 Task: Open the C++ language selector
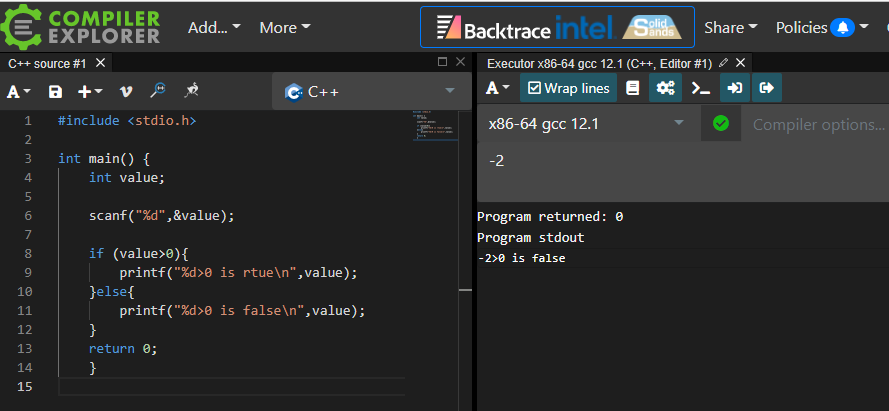coord(371,91)
